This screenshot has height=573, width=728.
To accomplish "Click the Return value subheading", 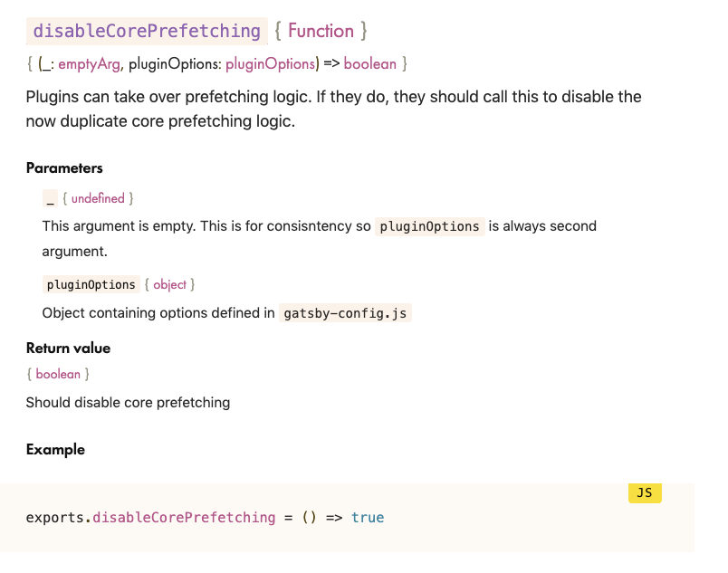I will click(x=68, y=348).
